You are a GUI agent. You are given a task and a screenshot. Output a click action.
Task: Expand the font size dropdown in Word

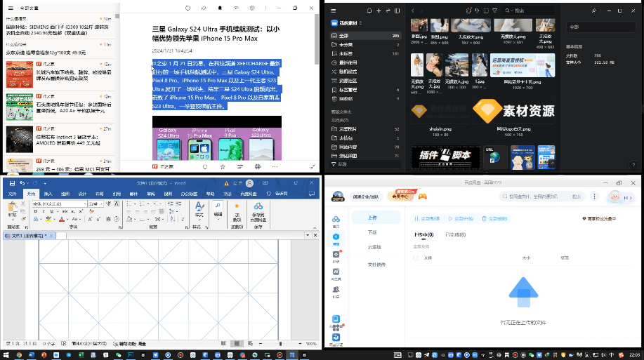coord(101,204)
